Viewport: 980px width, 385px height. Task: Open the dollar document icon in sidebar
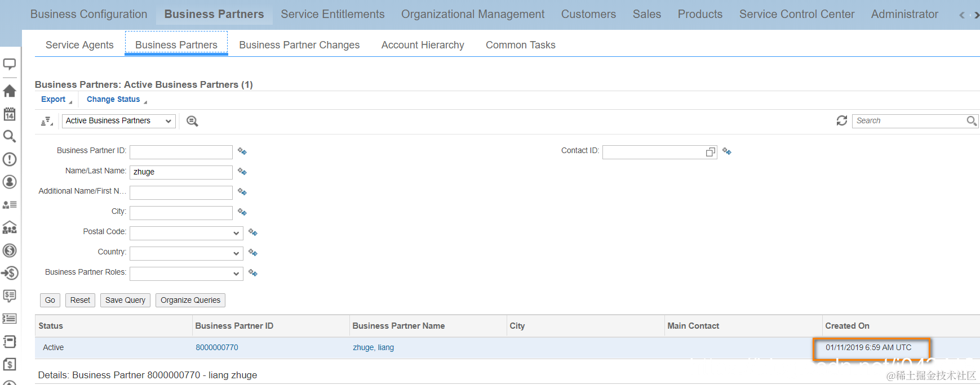pyautogui.click(x=10, y=364)
